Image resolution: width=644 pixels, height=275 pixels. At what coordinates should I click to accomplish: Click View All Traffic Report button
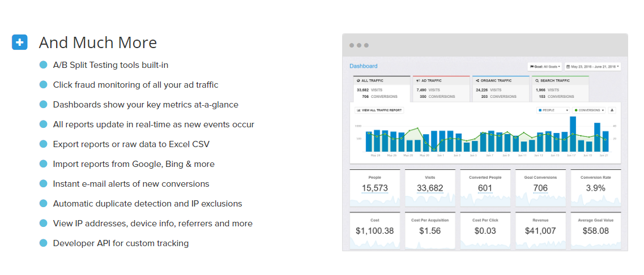pyautogui.click(x=378, y=110)
